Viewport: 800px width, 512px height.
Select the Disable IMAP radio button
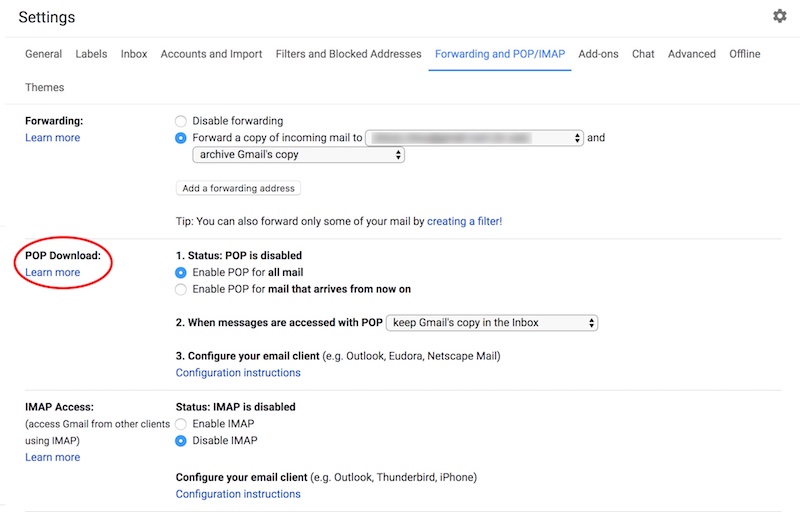coord(181,441)
